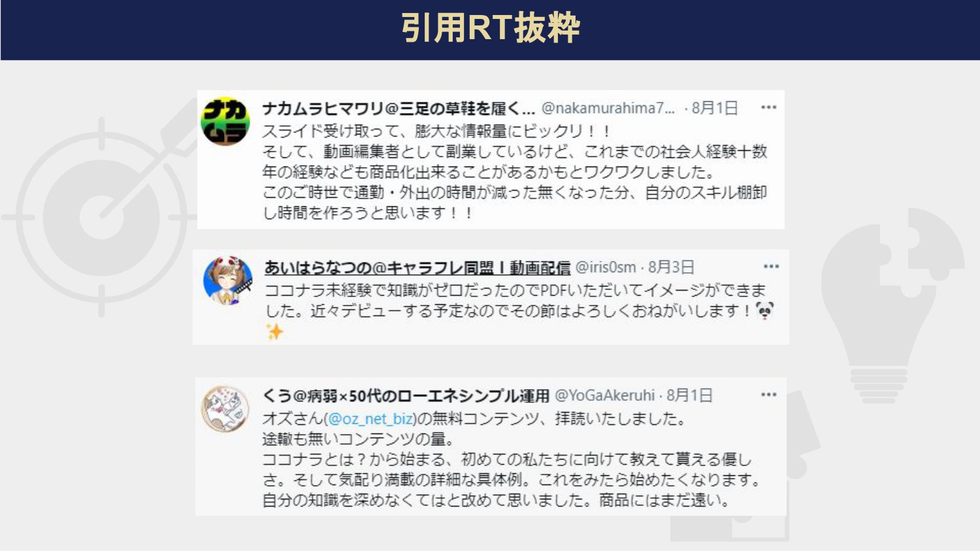This screenshot has height=551, width=980.
Task: Click the panda emoji in second tweet
Action: click(x=764, y=310)
